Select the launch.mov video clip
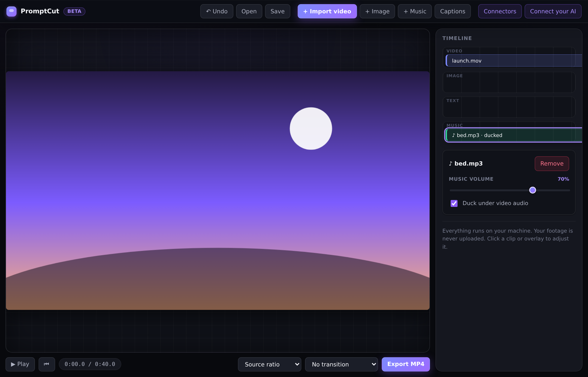Viewport: 588px width, 377px height. [514, 61]
